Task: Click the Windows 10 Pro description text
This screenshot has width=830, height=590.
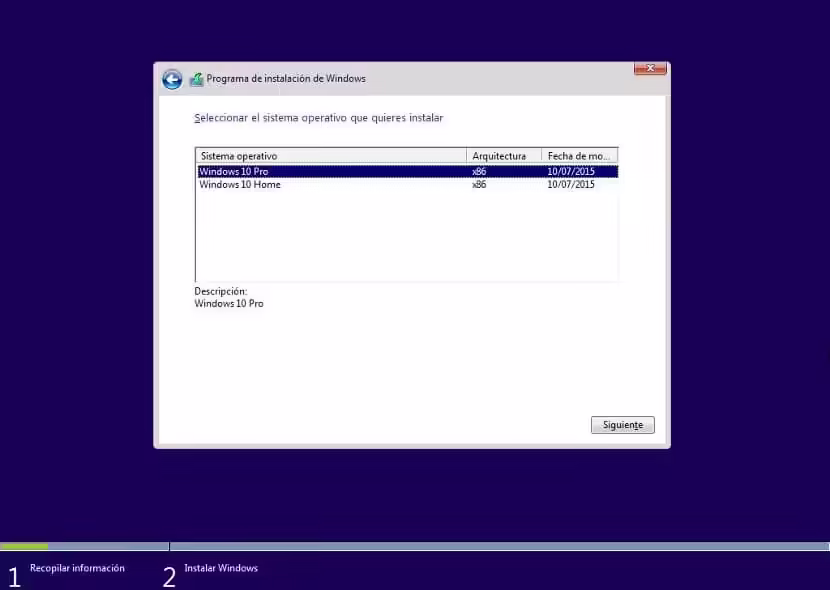Action: click(x=229, y=304)
